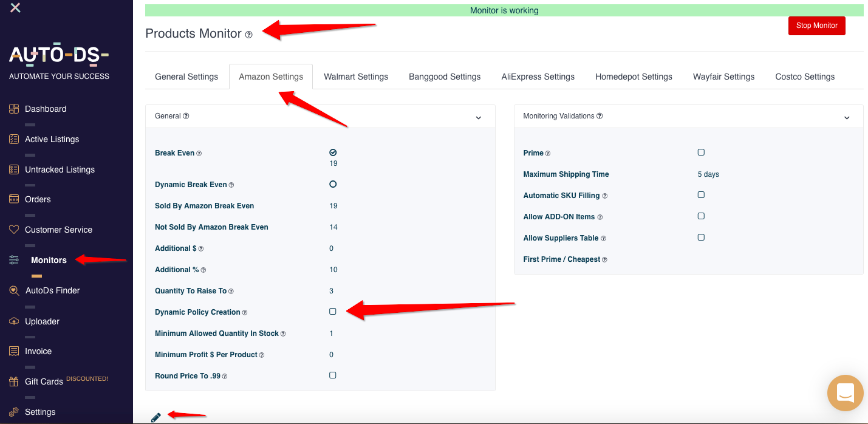Screen dimensions: 868x424
Task: Click the Stop Monitor button
Action: point(817,26)
